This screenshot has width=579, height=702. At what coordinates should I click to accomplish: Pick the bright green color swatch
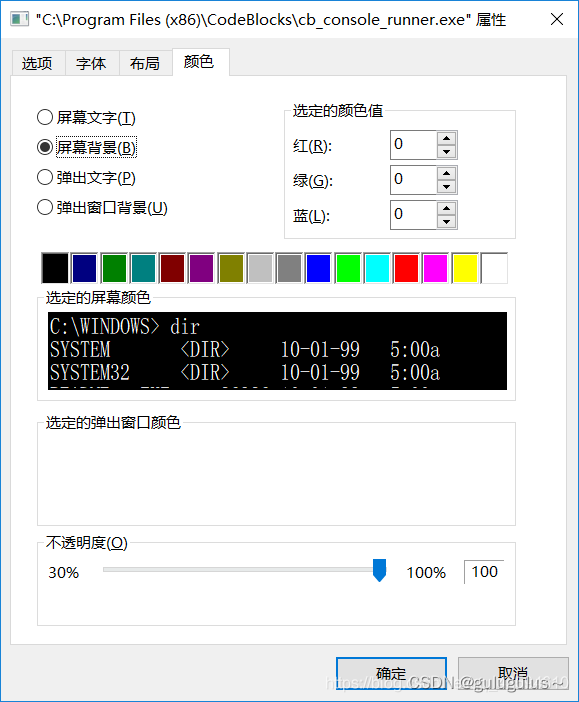[x=348, y=268]
